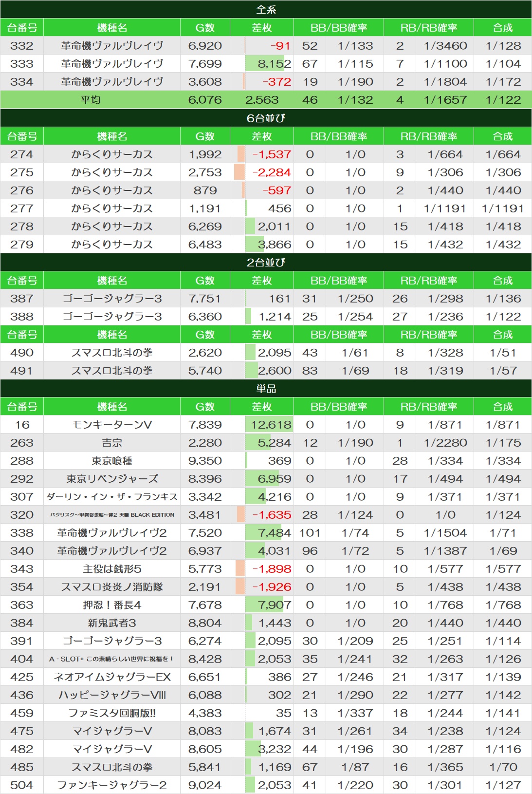Click 1/2280 RB rate for machine 263
Image resolution: width=532 pixels, height=794 pixels.
pyautogui.click(x=445, y=443)
